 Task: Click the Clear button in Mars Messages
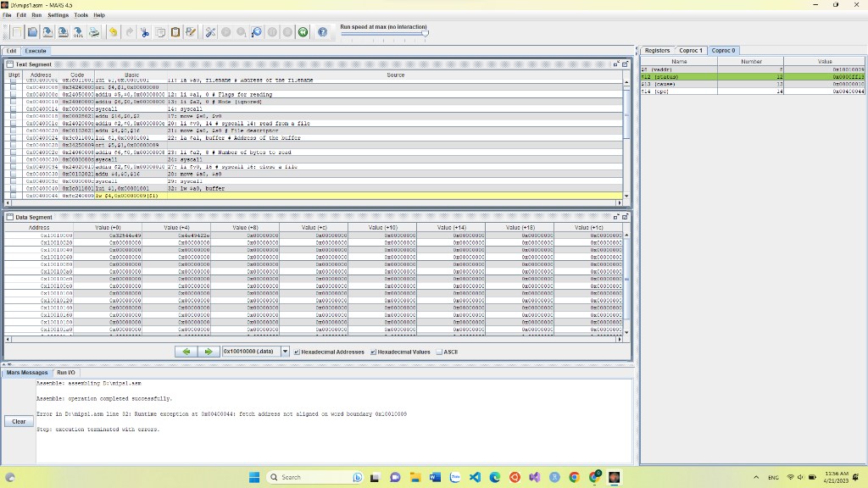17,421
